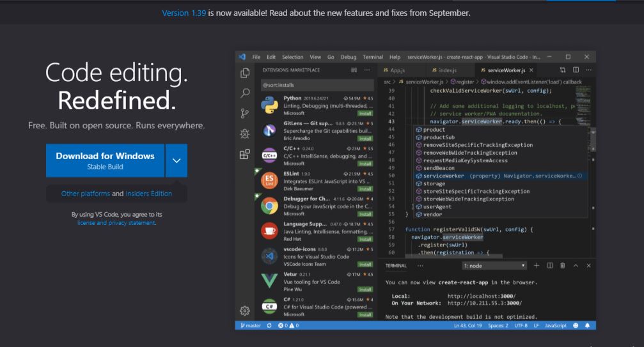
Task: Click the feedback smiley in status bar
Action: coord(576,326)
